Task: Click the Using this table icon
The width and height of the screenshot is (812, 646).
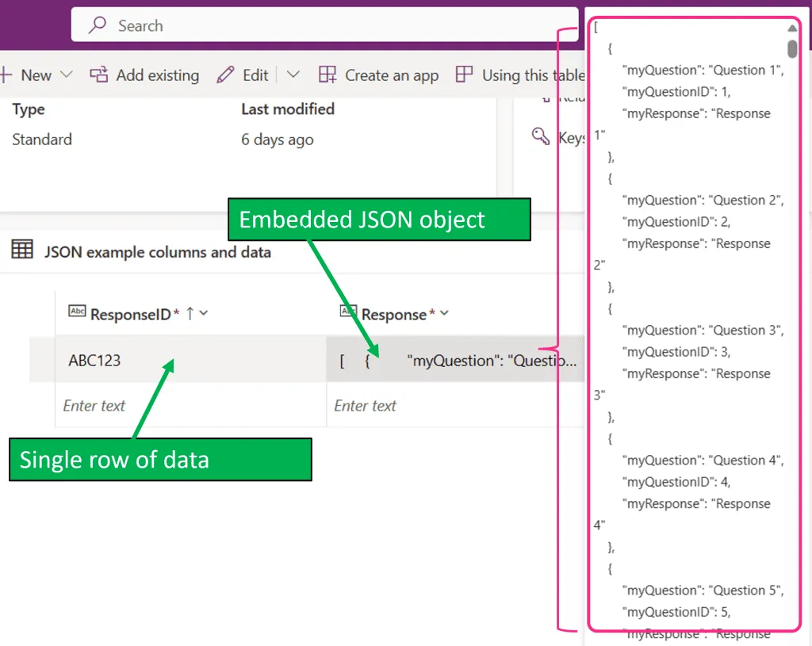Action: coord(465,75)
